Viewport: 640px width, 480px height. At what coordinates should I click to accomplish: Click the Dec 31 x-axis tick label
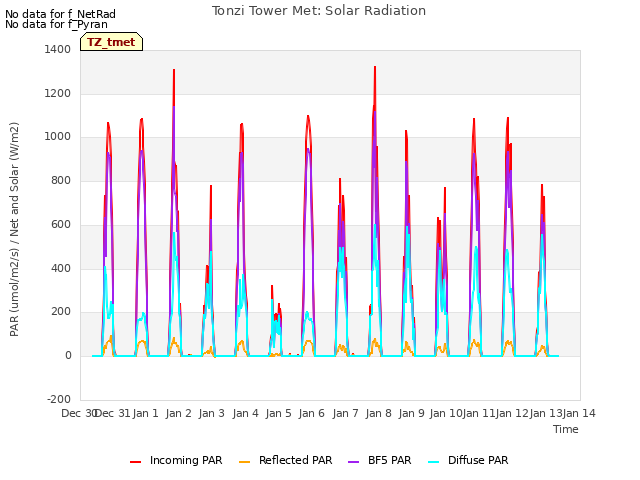pyautogui.click(x=112, y=413)
